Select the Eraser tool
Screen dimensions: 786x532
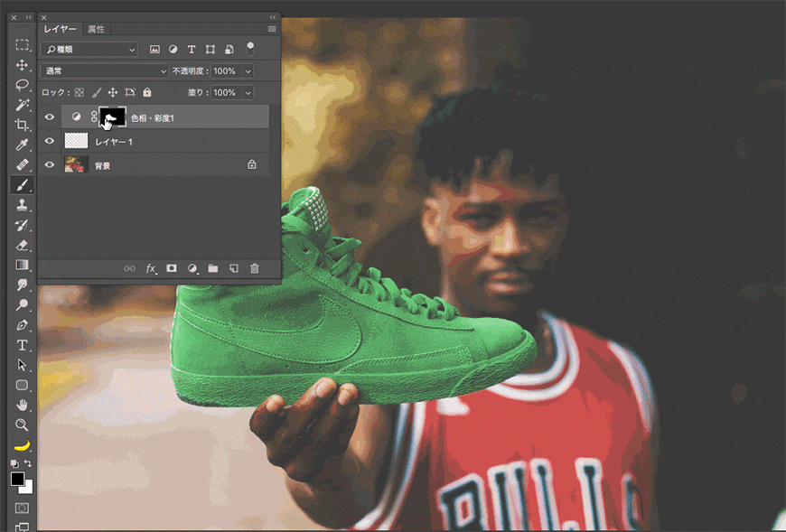tap(22, 245)
